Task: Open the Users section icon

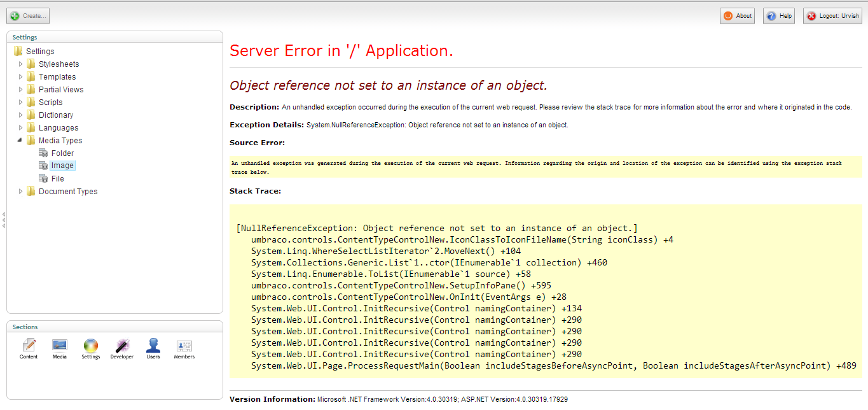Action: tap(153, 347)
